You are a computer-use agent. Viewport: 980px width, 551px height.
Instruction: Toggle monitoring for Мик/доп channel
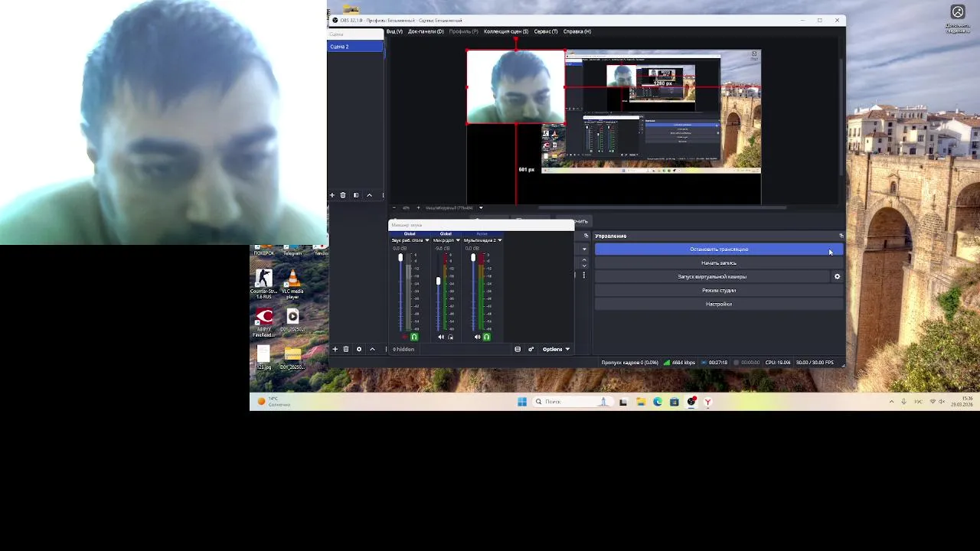coord(450,337)
